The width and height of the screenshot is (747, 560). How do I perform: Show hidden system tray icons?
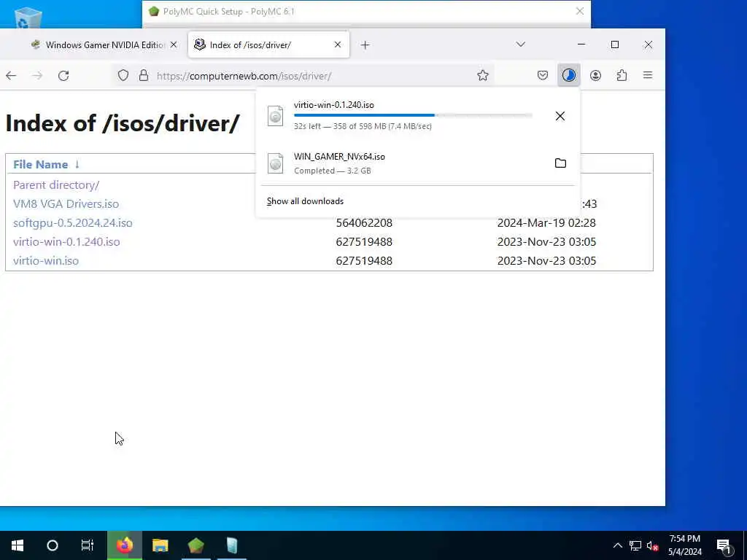pos(617,545)
